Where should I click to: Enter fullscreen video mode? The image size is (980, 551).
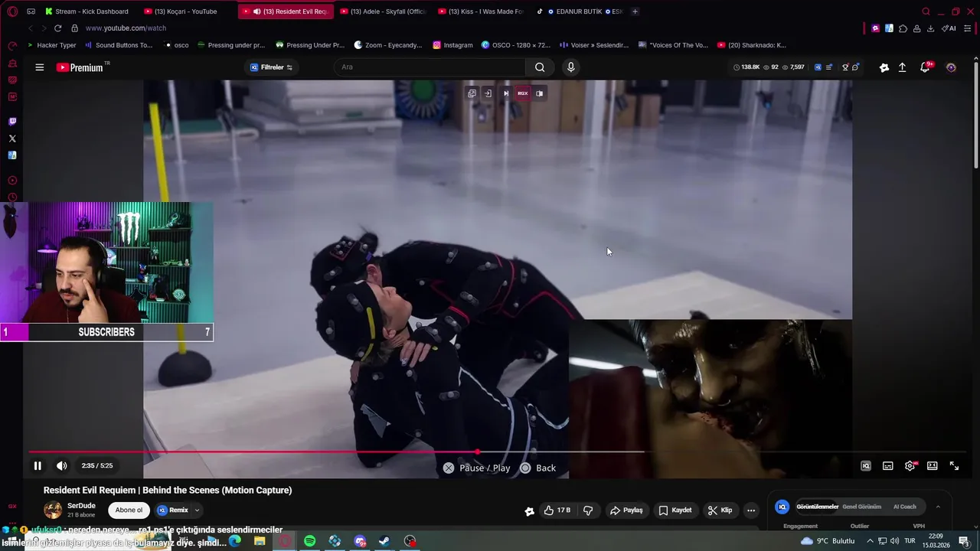pyautogui.click(x=954, y=465)
